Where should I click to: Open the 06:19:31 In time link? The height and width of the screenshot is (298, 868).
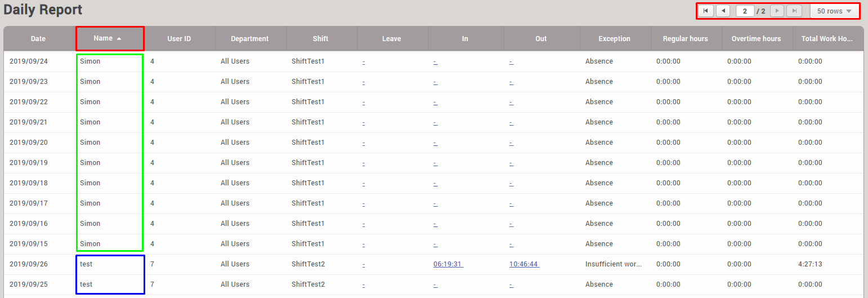coord(448,264)
